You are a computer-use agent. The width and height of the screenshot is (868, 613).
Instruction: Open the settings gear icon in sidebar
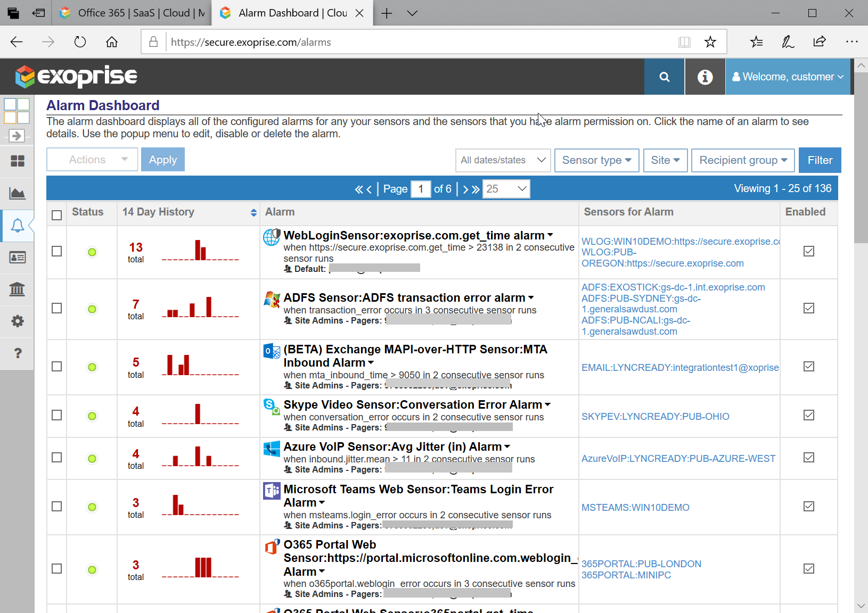pyautogui.click(x=18, y=321)
